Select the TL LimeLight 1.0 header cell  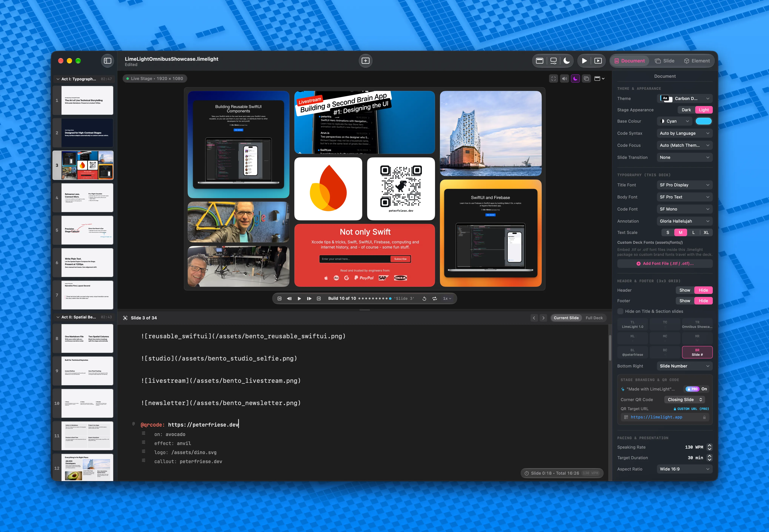coord(632,325)
